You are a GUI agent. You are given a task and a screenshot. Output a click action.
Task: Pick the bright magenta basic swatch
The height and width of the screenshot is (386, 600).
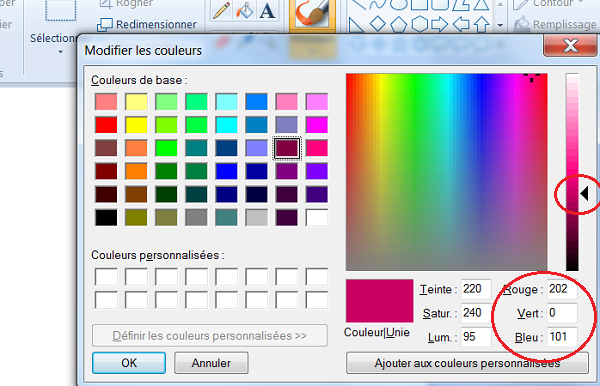317,125
